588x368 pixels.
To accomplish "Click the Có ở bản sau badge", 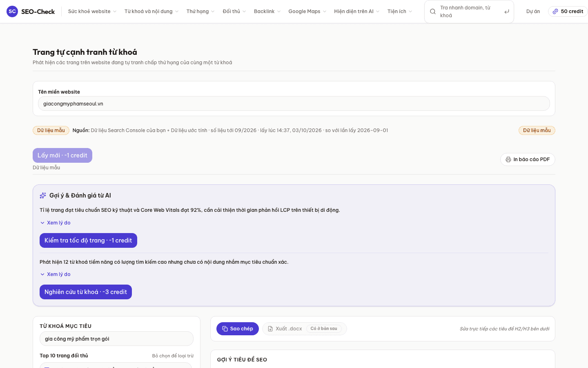I will [324, 329].
